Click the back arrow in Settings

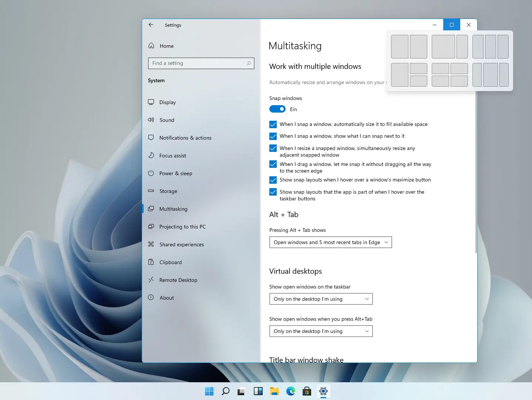(x=151, y=25)
